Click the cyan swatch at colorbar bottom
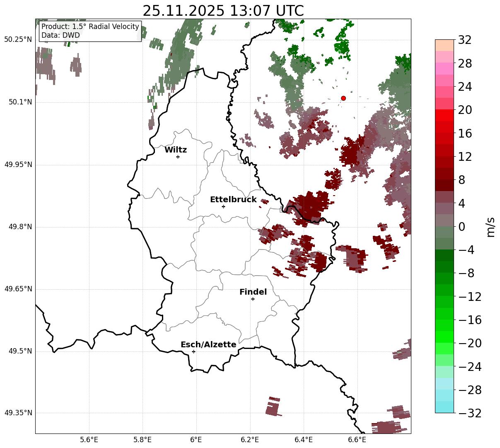 pos(444,407)
